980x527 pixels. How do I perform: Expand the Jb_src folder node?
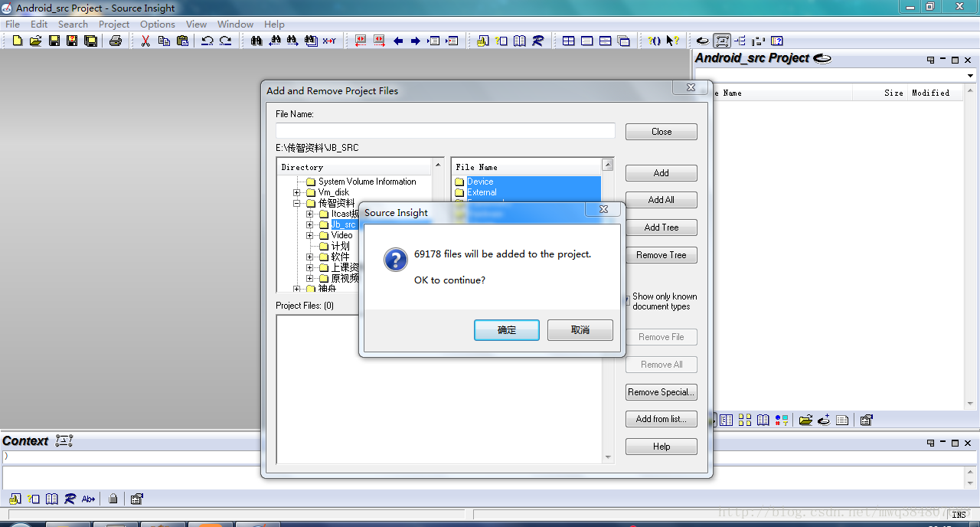pyautogui.click(x=310, y=224)
